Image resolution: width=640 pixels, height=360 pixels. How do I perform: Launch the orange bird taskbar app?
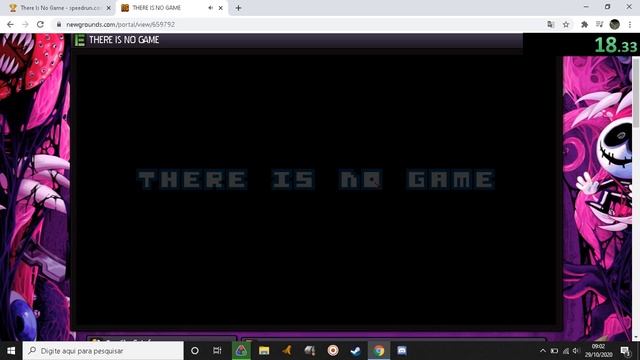click(x=287, y=351)
